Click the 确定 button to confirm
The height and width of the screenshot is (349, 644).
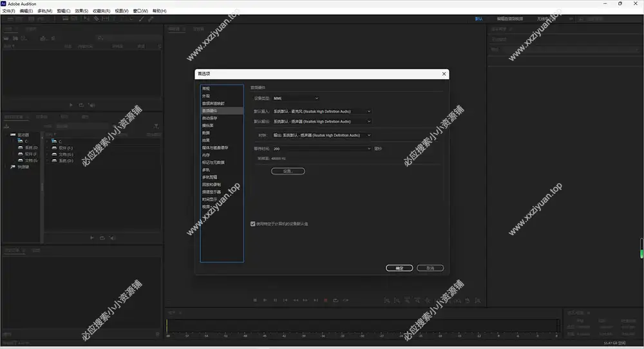coord(399,268)
